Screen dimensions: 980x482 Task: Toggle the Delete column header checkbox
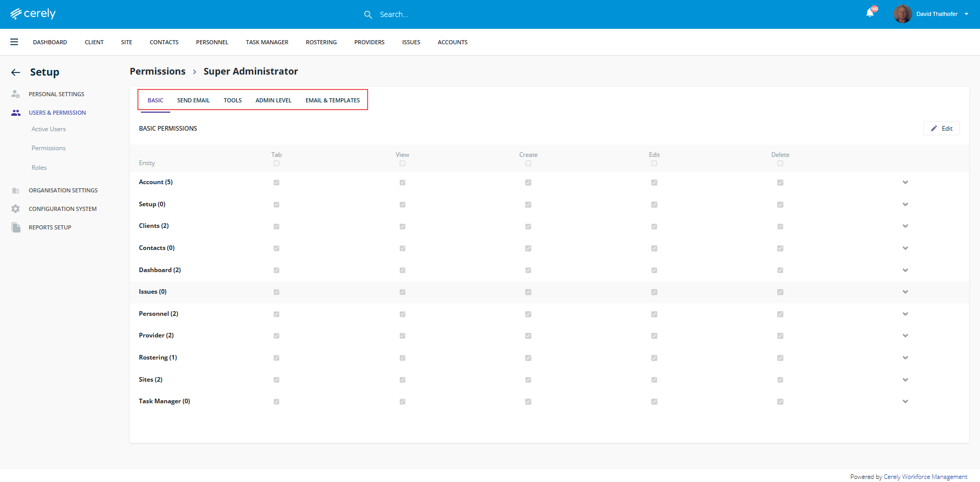[x=780, y=164]
